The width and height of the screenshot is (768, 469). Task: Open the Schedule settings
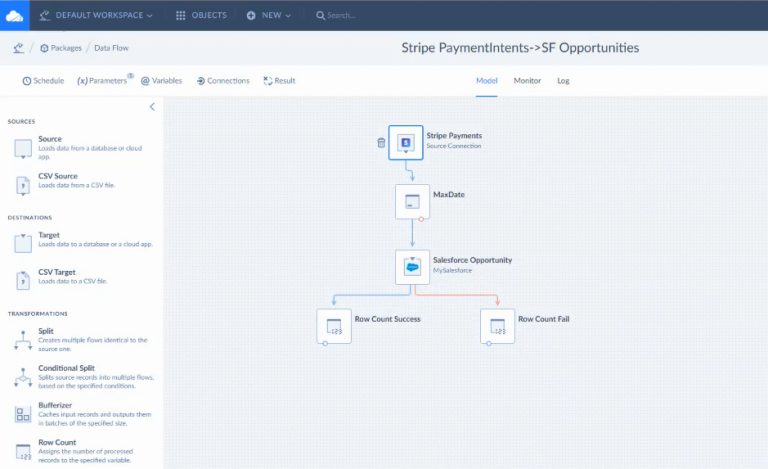pos(43,81)
